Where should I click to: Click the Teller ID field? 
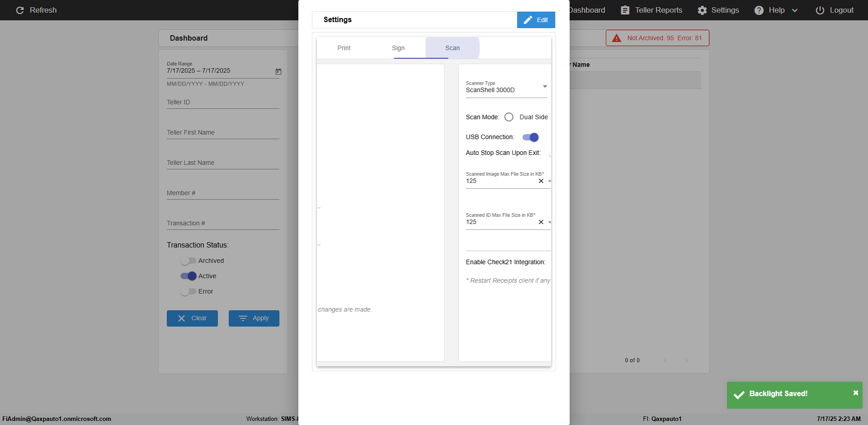[223, 102]
